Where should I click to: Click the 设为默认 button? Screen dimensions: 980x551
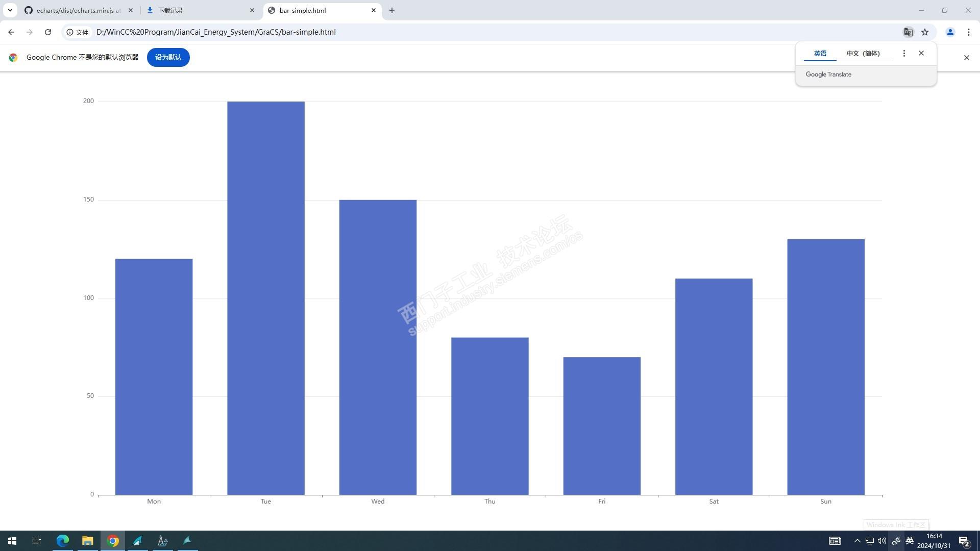point(168,57)
